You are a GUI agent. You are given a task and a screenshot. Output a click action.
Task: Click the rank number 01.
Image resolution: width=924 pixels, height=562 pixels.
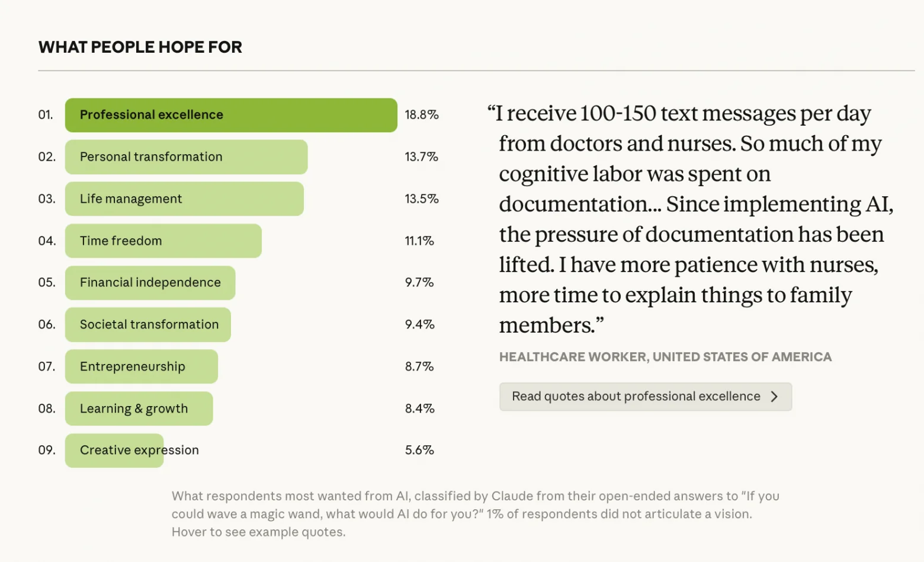click(46, 115)
